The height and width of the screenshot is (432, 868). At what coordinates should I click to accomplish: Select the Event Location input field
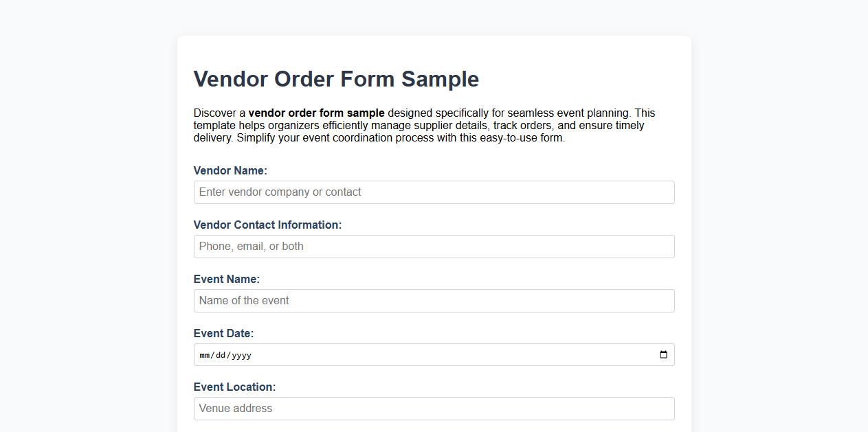(x=433, y=408)
